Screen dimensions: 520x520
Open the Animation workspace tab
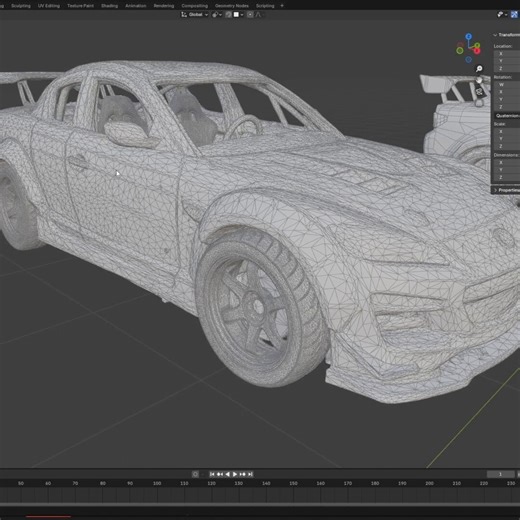pyautogui.click(x=136, y=6)
